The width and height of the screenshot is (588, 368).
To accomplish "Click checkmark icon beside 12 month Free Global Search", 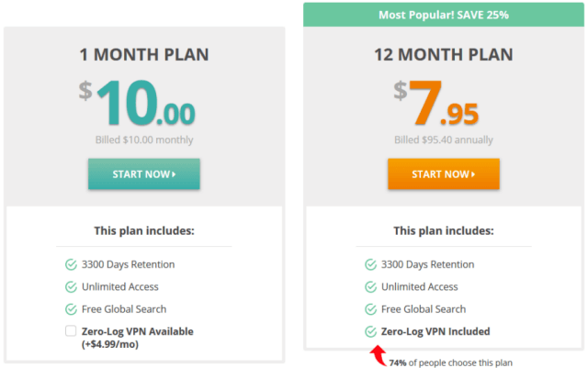I will tap(370, 309).
